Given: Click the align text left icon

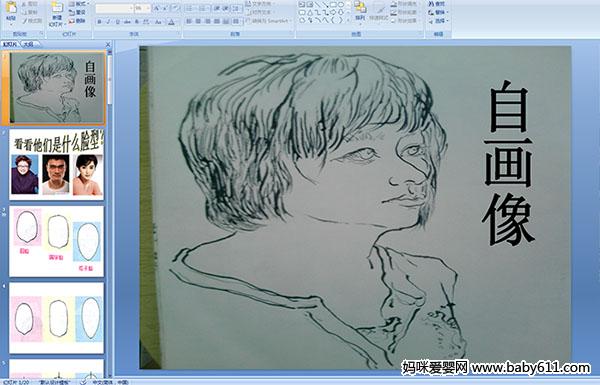Looking at the screenshot, I should tap(189, 21).
